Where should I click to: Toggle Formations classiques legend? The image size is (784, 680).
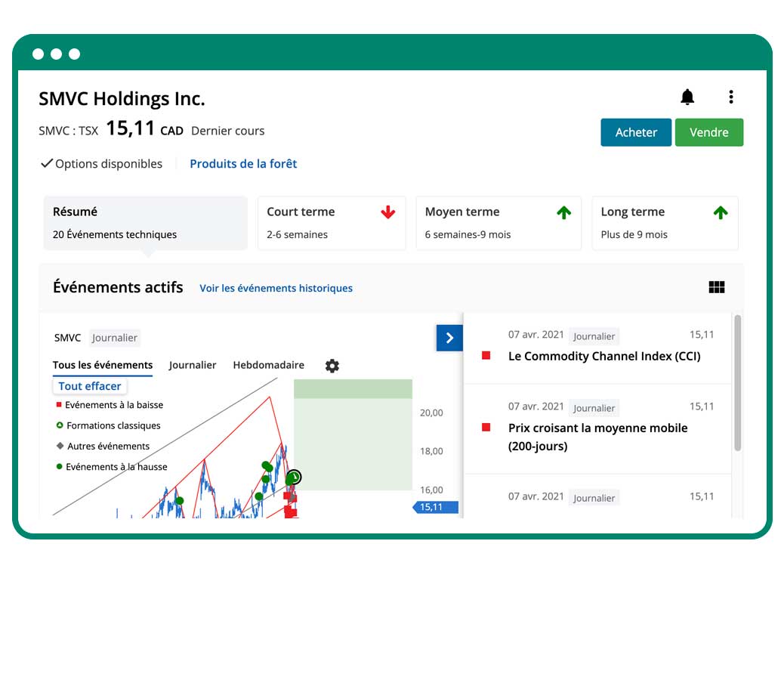109,425
